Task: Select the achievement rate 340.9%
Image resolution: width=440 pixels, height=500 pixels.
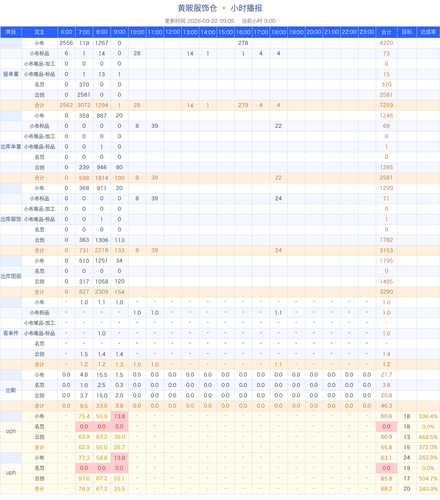Action: click(428, 489)
